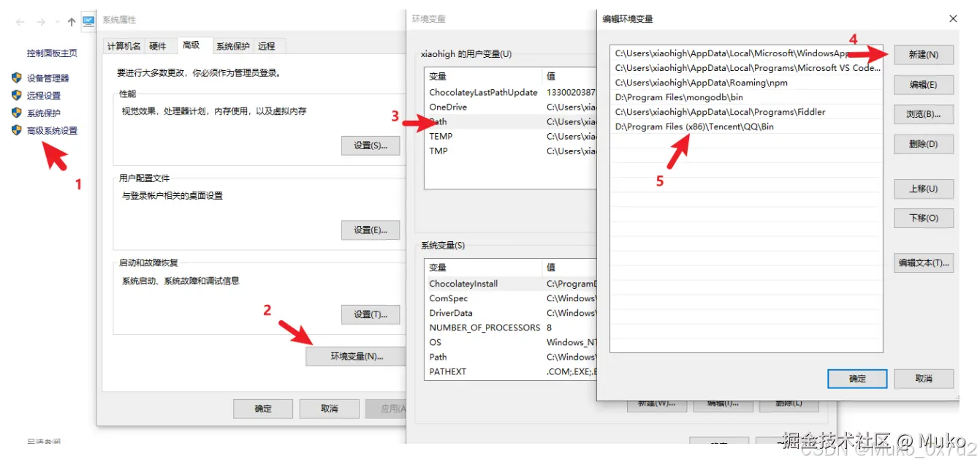Move entry up with 上移(U)
The width and height of the screenshot is (980, 465).
click(x=924, y=189)
